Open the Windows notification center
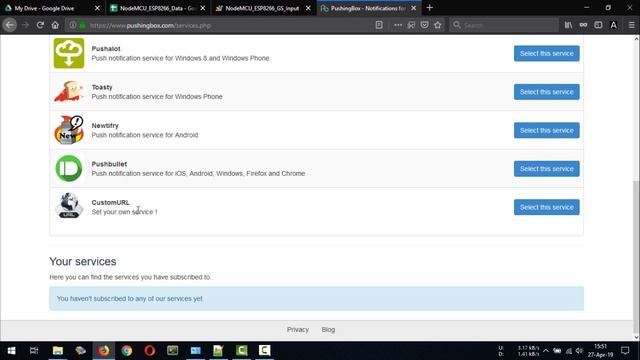 625,350
